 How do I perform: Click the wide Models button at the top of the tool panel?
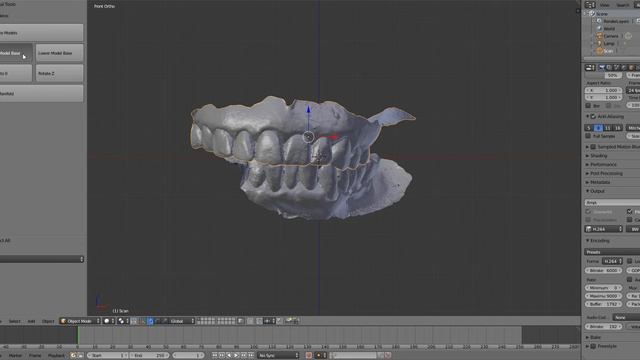tap(41, 33)
